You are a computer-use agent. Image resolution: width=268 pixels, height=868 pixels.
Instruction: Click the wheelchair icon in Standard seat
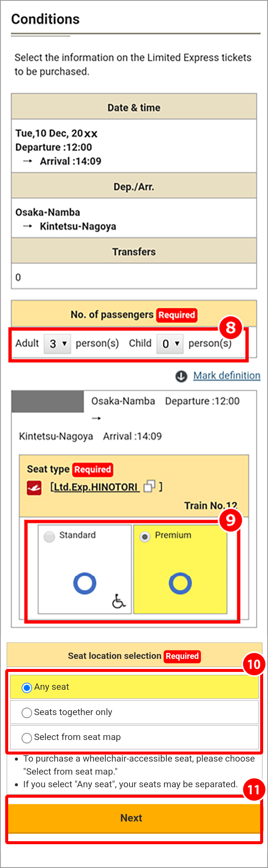click(119, 601)
